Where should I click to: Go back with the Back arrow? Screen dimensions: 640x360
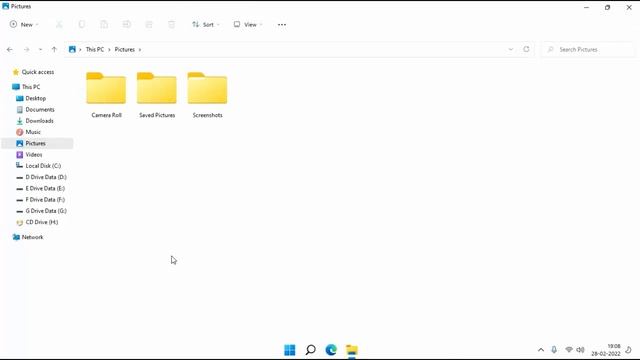[10, 49]
